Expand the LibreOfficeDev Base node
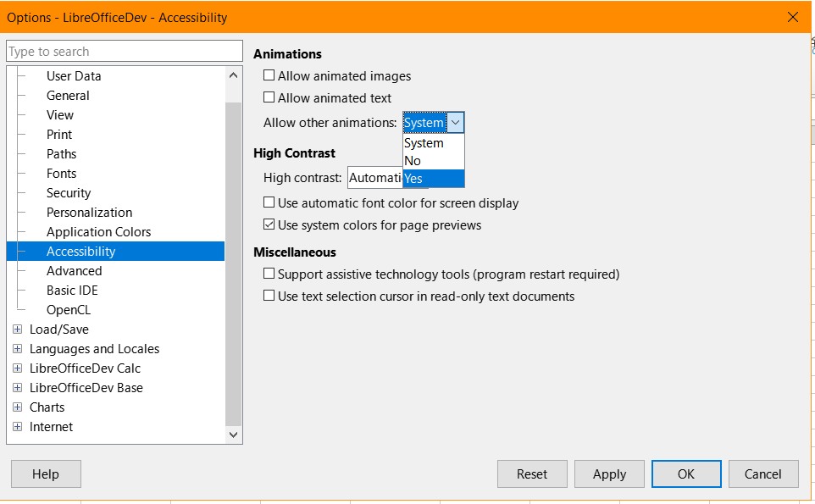Image resolution: width=815 pixels, height=504 pixels. 17,388
